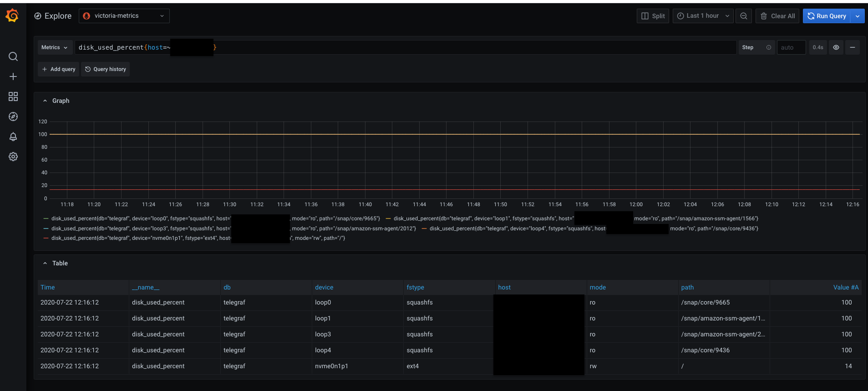Click the zoom out time range icon

744,16
